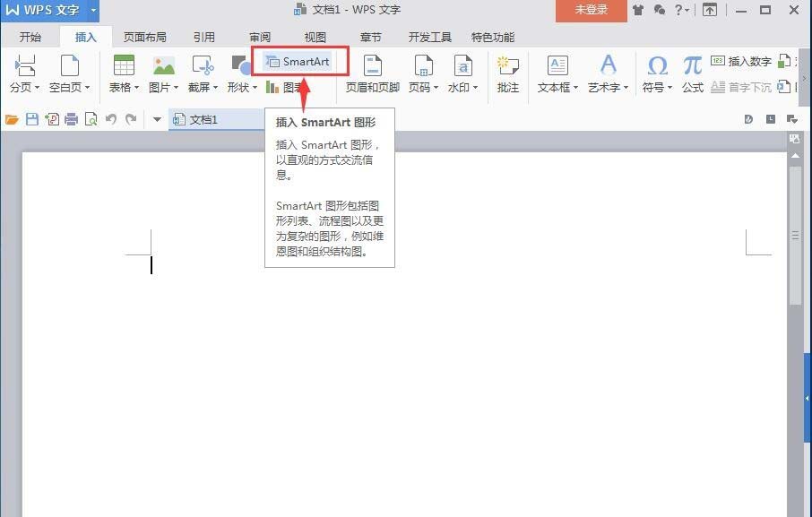Click the 未登录 sign-in button
Image resolution: width=812 pixels, height=517 pixels.
coord(591,11)
